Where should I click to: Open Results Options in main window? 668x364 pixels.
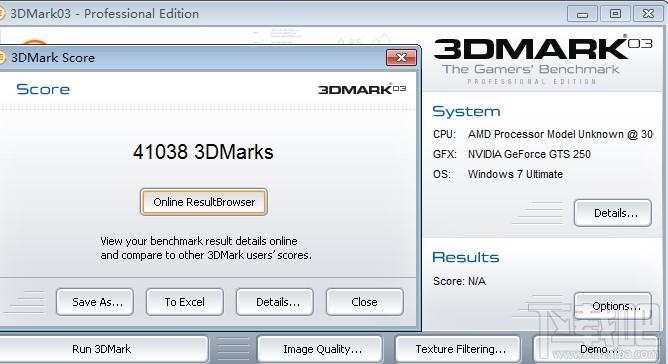(x=613, y=306)
